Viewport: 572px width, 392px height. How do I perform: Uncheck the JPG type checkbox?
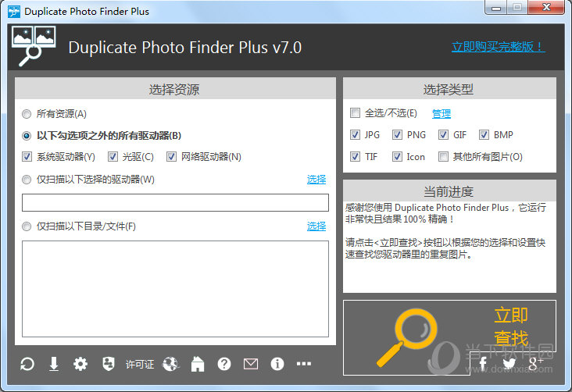355,135
